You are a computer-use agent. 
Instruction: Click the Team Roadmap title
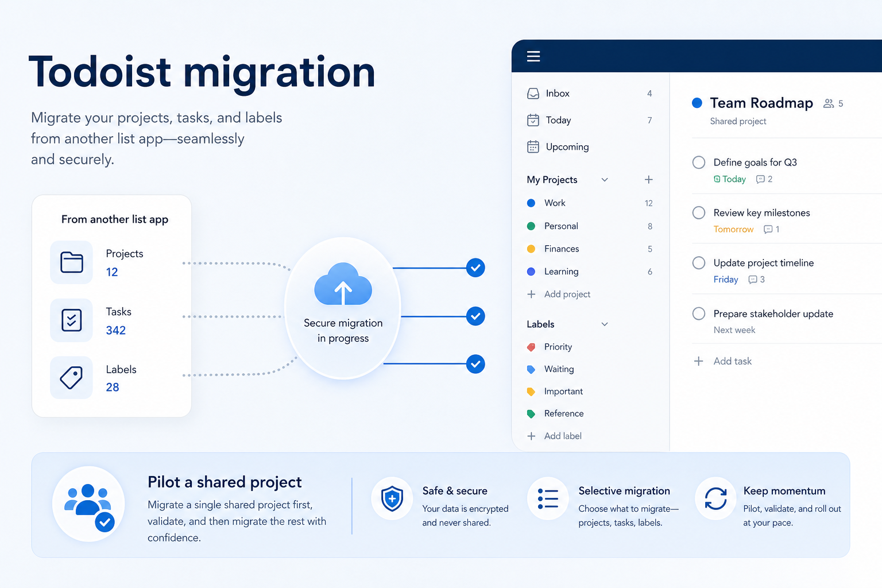tap(761, 103)
